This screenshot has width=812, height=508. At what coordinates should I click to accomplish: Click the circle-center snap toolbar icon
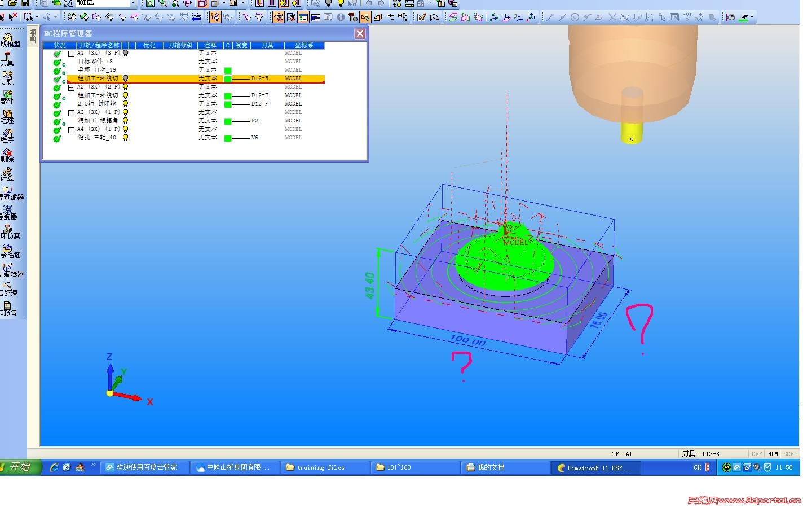click(x=575, y=17)
